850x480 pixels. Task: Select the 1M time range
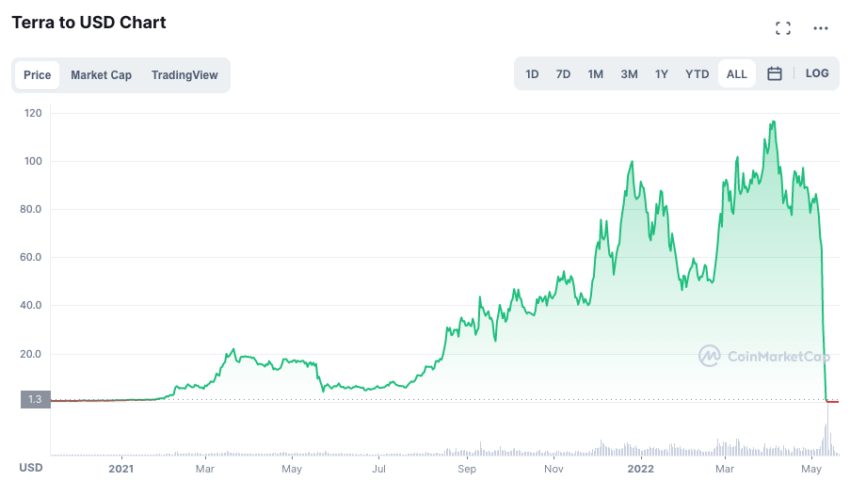coord(595,74)
